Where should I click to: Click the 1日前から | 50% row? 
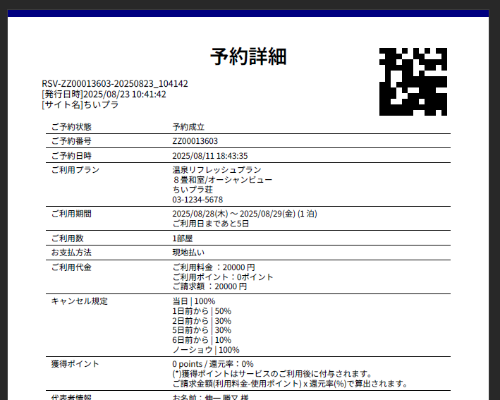pos(202,311)
